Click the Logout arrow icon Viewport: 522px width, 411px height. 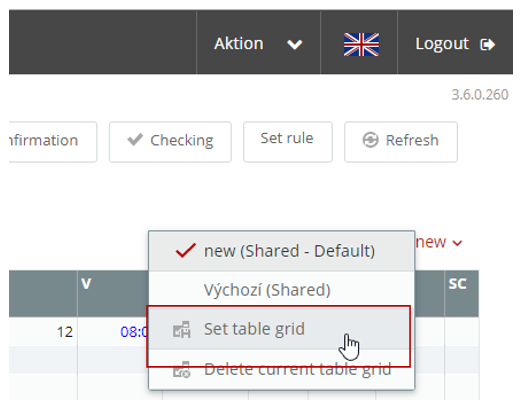pyautogui.click(x=487, y=44)
